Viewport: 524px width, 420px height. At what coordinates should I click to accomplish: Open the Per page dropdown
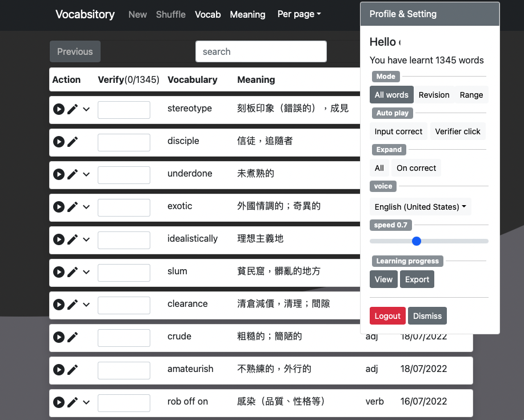point(299,14)
